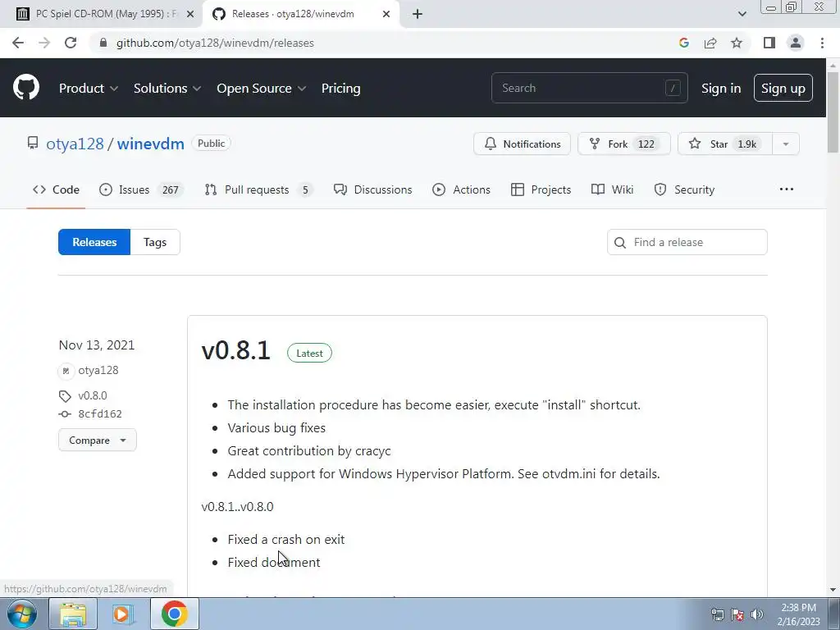The height and width of the screenshot is (630, 840).
Task: Open the Projects tab
Action: [x=541, y=189]
